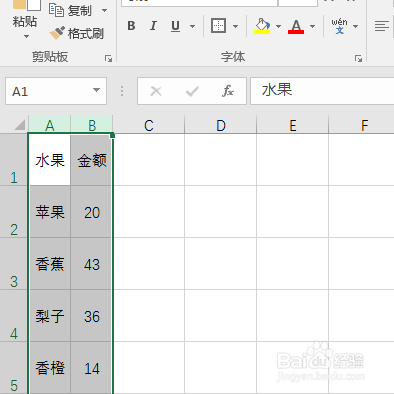Image resolution: width=394 pixels, height=394 pixels.
Task: Open the Copy dropdown arrow next to 复制
Action: tap(104, 11)
